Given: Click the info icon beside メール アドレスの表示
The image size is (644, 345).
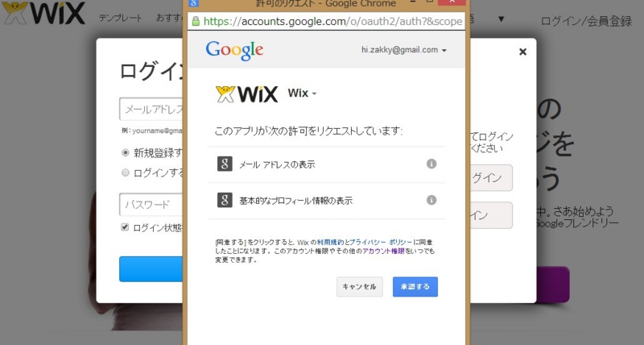Looking at the screenshot, I should [431, 164].
